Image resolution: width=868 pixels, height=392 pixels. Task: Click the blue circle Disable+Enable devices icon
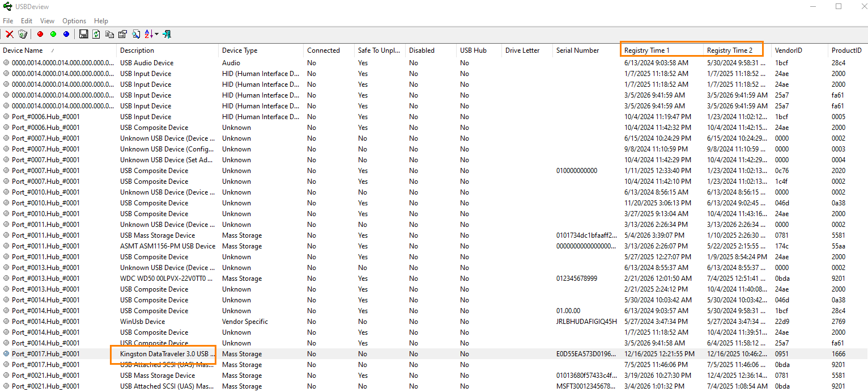coord(66,34)
